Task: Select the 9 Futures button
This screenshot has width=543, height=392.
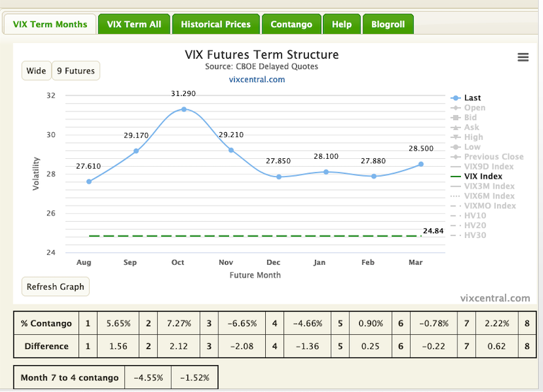Action: tap(76, 71)
